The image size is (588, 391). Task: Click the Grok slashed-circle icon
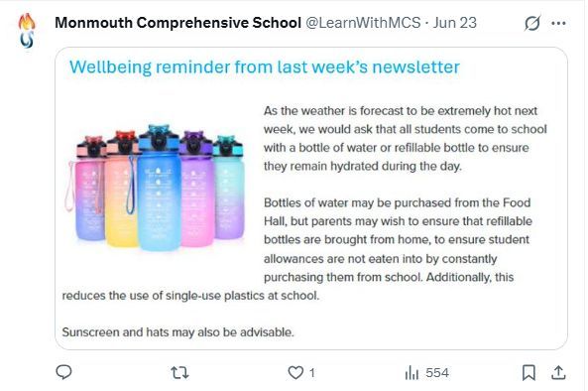532,23
